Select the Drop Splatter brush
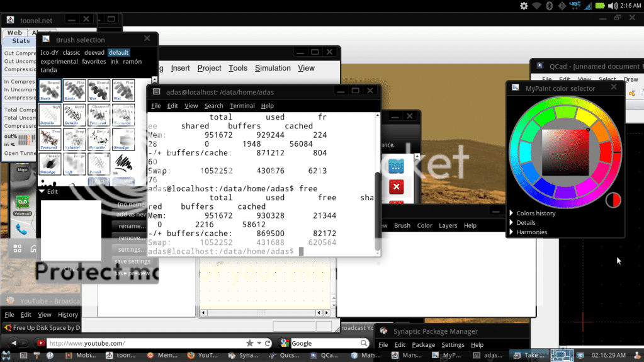The height and width of the screenshot is (362, 644). [74, 139]
